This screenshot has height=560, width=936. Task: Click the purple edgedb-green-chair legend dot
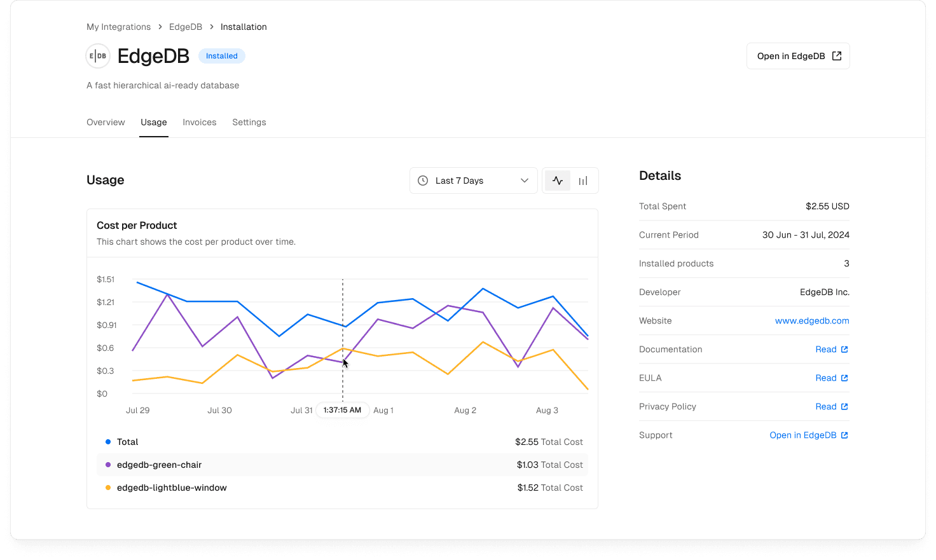(x=108, y=465)
